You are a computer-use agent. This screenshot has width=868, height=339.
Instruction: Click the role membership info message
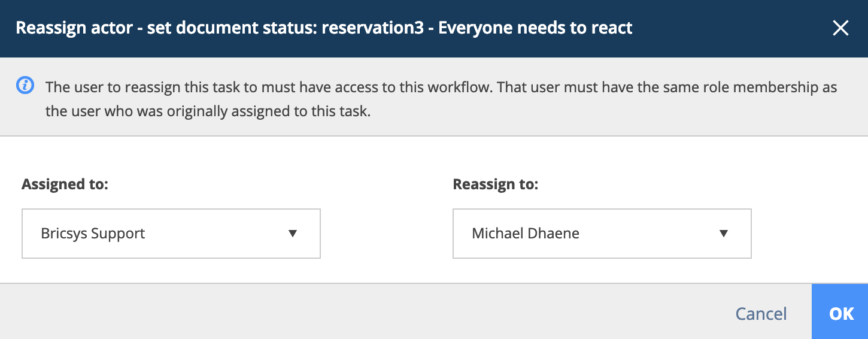[x=441, y=99]
